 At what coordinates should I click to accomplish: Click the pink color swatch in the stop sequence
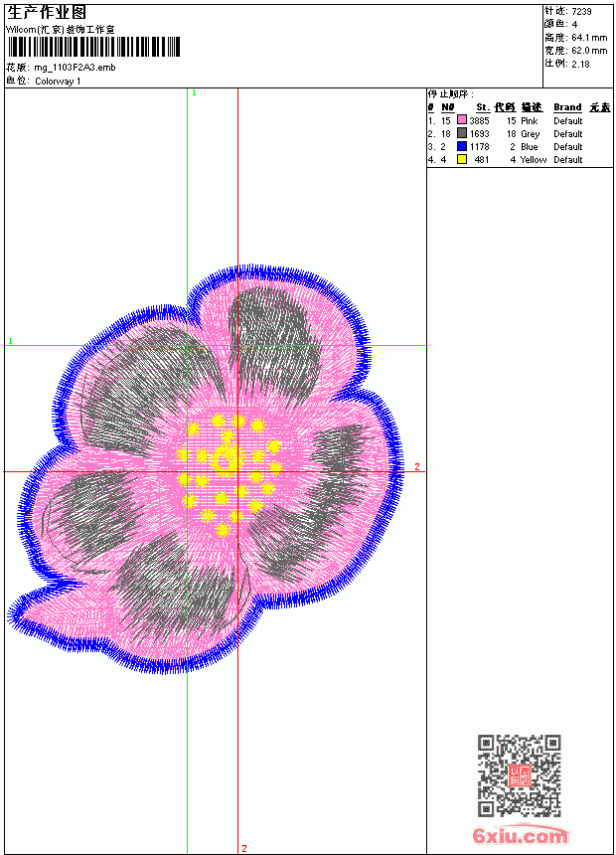(x=462, y=120)
